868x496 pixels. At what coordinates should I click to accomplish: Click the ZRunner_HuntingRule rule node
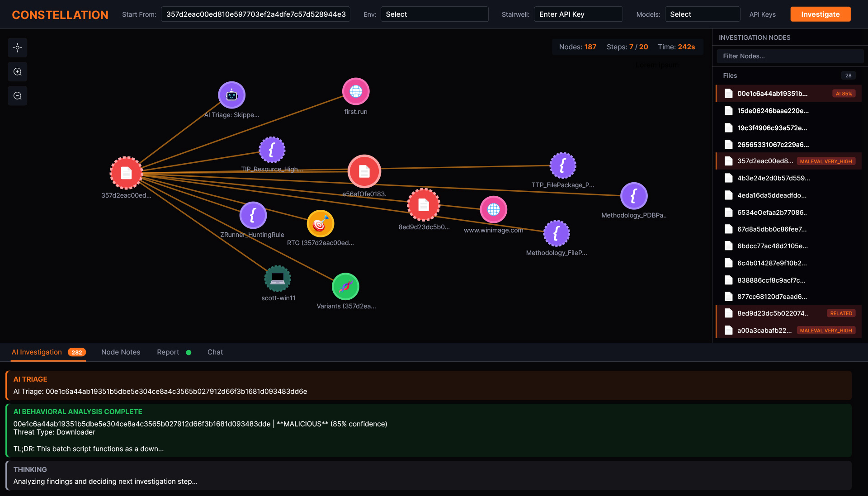[x=253, y=215]
